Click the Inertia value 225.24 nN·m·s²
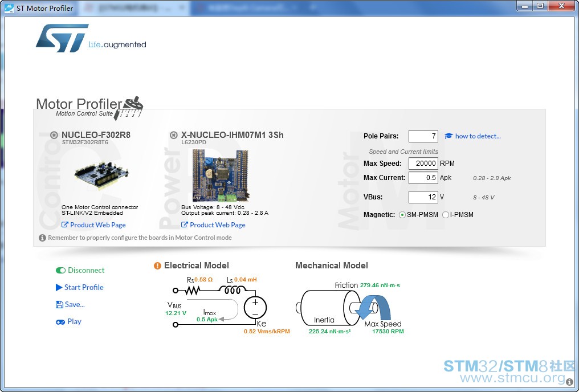Viewport: 579px width, 392px height. pyautogui.click(x=330, y=332)
